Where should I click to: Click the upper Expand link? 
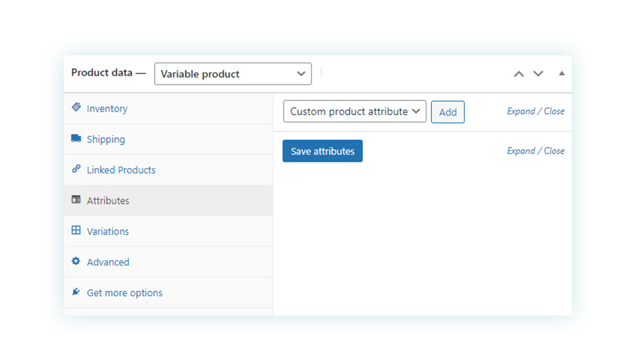coord(521,111)
